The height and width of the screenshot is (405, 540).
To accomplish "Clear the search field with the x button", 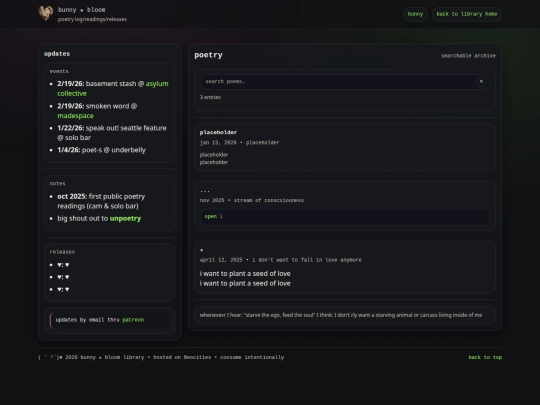I will click(481, 82).
